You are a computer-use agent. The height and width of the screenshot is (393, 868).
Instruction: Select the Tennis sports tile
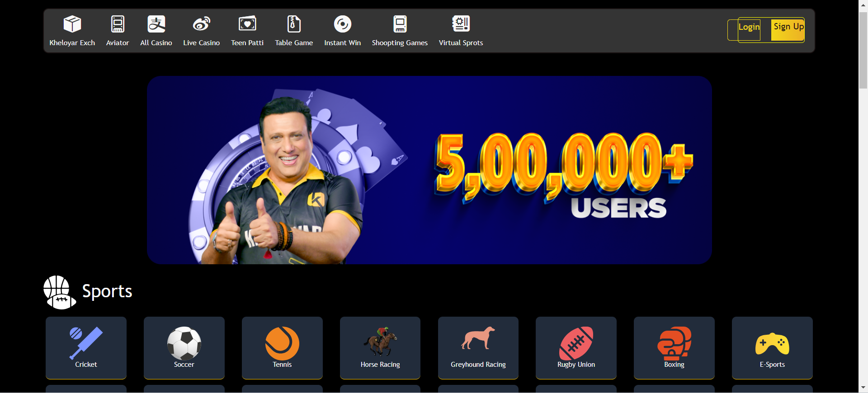282,347
